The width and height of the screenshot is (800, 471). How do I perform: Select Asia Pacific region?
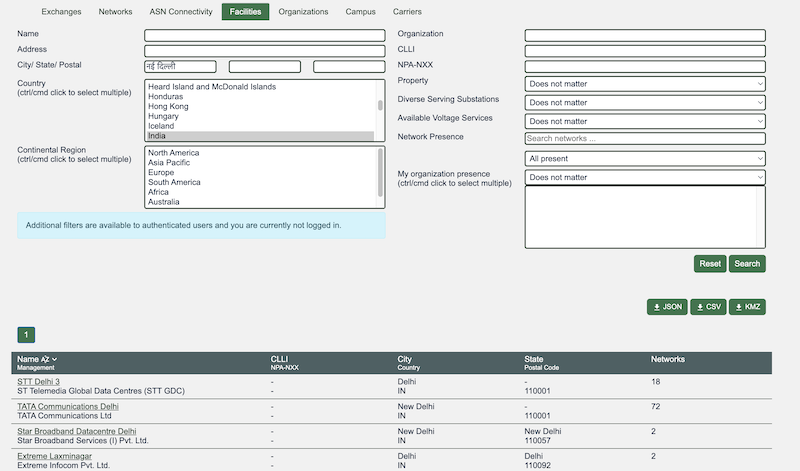[260, 162]
